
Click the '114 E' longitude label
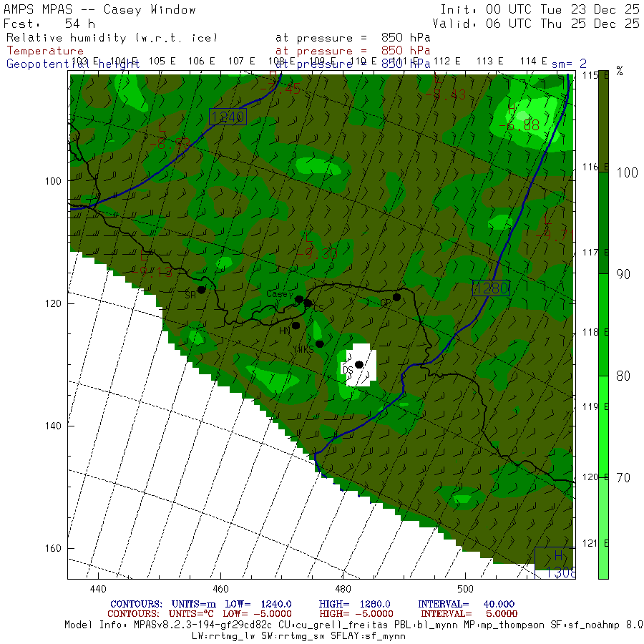534,62
